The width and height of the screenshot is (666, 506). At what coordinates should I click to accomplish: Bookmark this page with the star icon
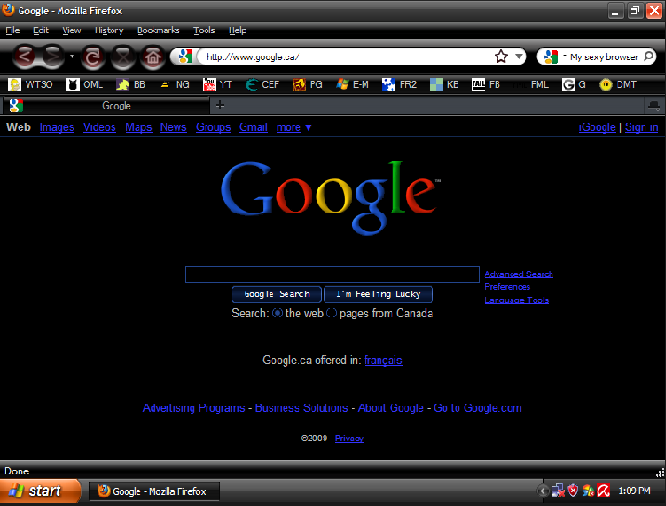501,56
